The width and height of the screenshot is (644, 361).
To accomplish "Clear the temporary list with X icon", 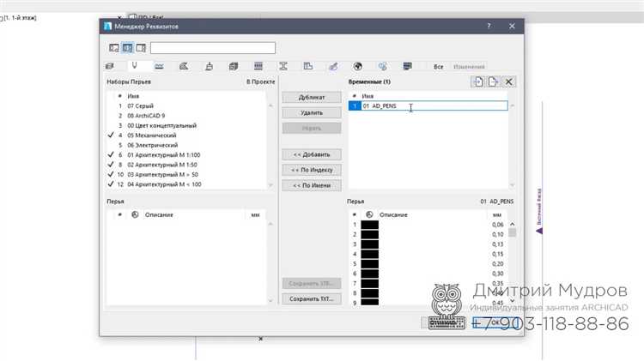I will [x=509, y=81].
